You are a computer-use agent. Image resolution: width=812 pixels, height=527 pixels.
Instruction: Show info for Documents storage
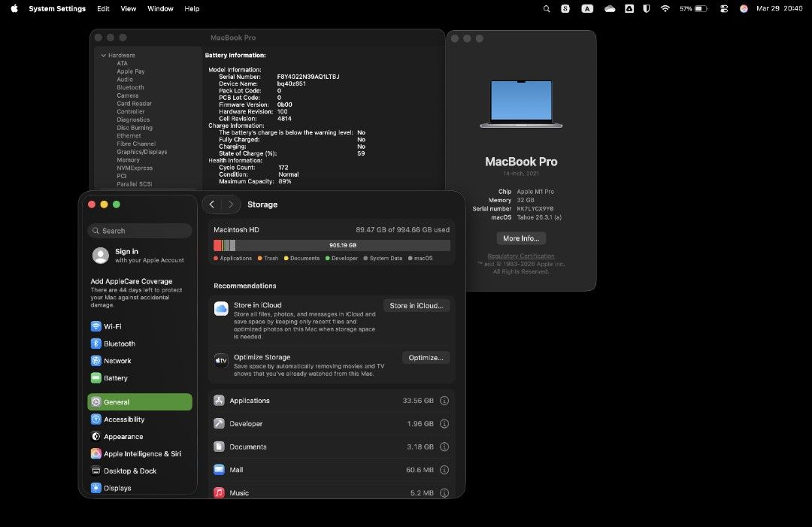tap(444, 447)
